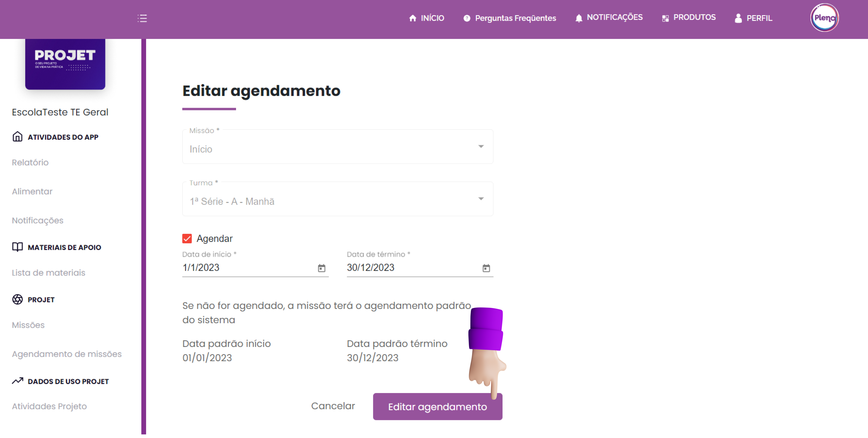Open Agendamento de missões in sidebar

(x=67, y=354)
